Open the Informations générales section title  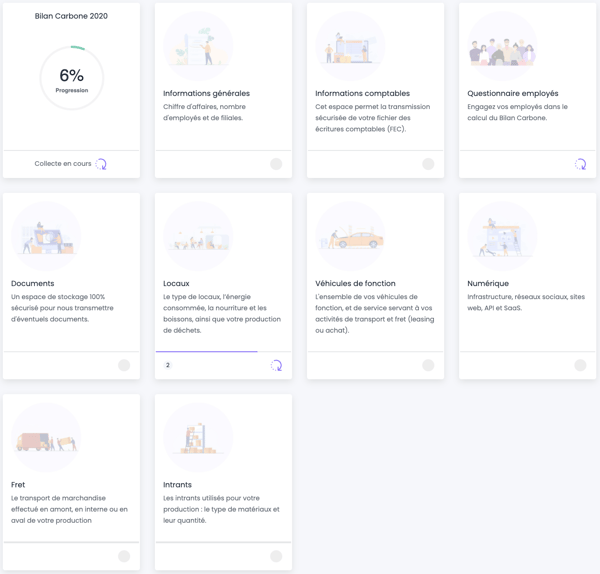(206, 93)
